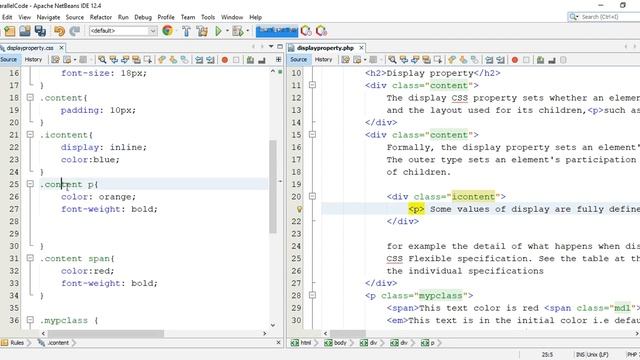
Task: Click the CSS editor vertical scrollbar thumb
Action: click(273, 187)
